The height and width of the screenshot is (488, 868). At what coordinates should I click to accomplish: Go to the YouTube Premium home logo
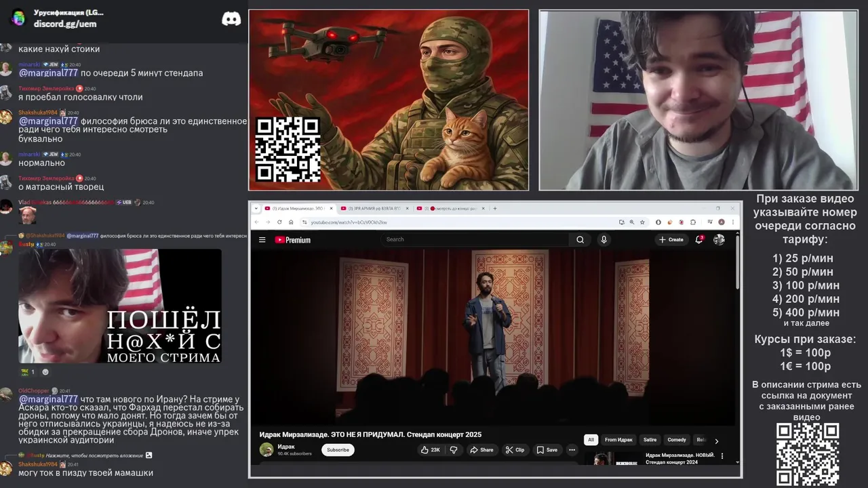292,239
